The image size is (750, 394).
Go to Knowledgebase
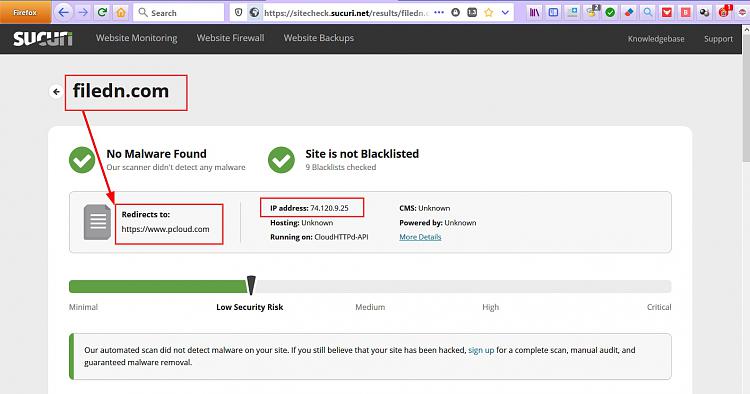pos(656,39)
